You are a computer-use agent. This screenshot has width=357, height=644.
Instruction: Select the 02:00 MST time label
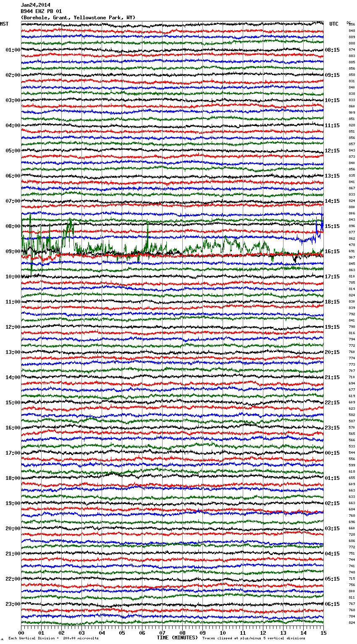coord(13,75)
